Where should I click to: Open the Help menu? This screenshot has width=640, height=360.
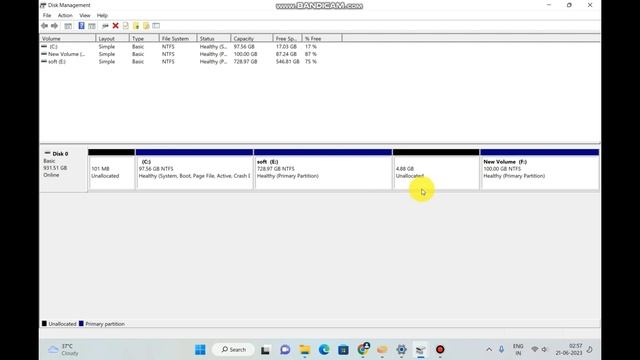102,16
